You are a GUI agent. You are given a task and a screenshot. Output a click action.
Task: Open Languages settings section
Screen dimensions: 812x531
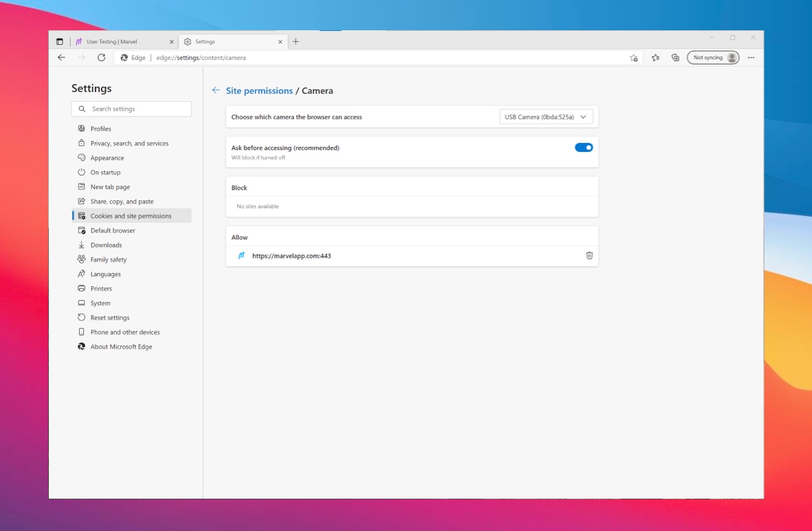131,274
